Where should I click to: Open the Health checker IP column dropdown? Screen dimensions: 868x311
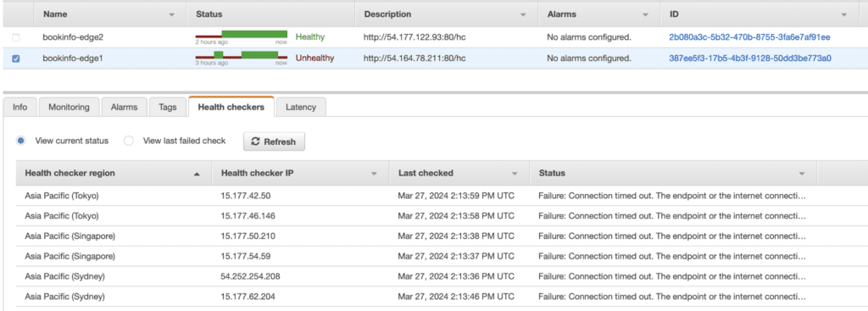[x=374, y=174]
